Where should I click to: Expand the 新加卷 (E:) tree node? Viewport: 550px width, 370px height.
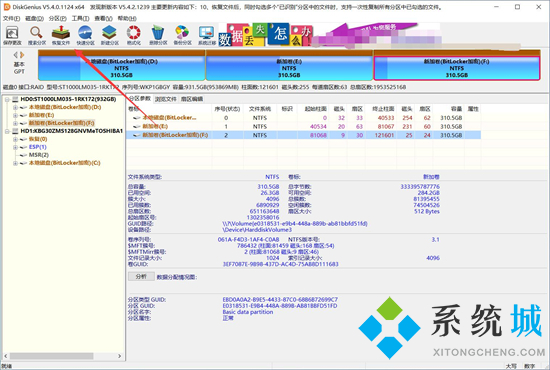(x=15, y=115)
